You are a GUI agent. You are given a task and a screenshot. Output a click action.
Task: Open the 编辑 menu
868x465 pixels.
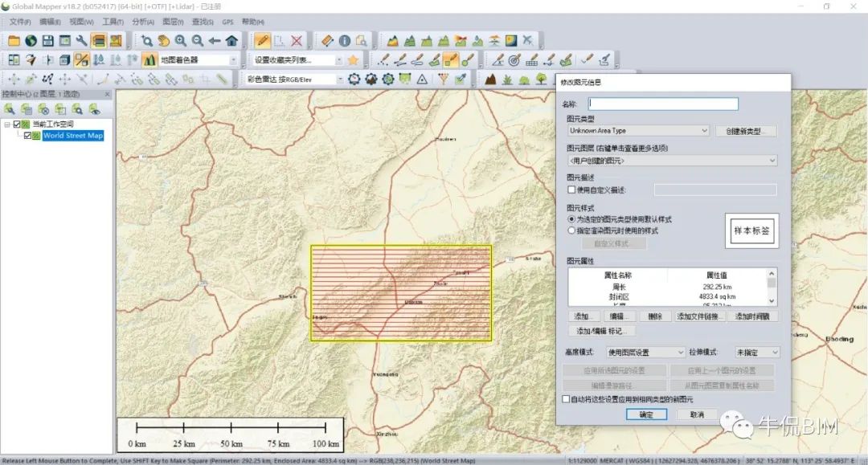50,22
